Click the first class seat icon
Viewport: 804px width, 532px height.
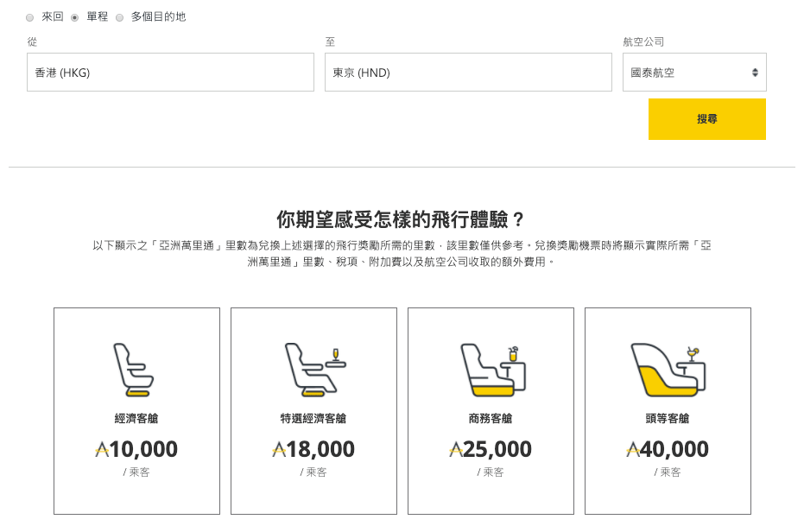point(668,369)
